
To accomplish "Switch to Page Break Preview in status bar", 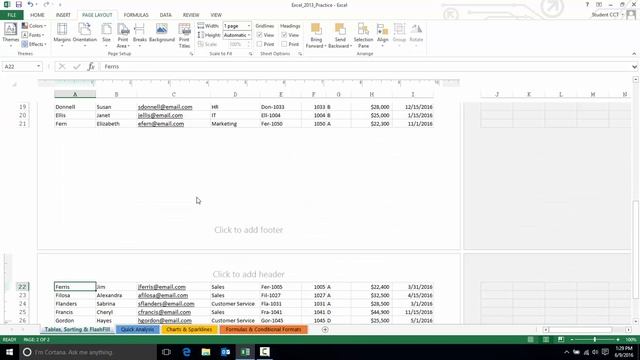I will [x=561, y=340].
